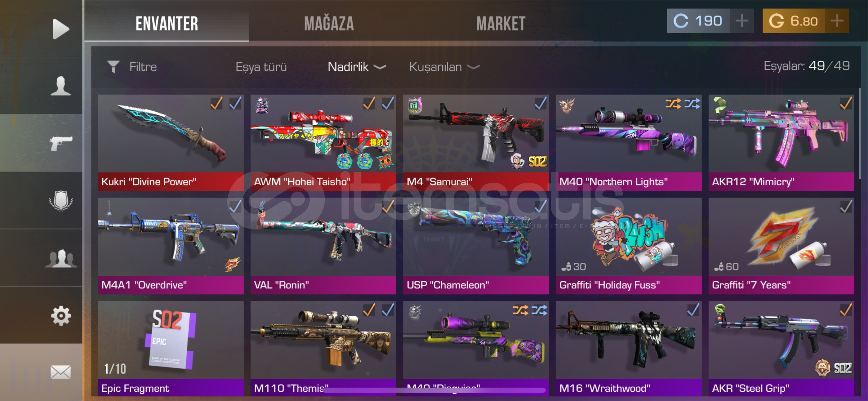Select the Epic Fragment item
This screenshot has height=401, width=868.
tap(170, 349)
